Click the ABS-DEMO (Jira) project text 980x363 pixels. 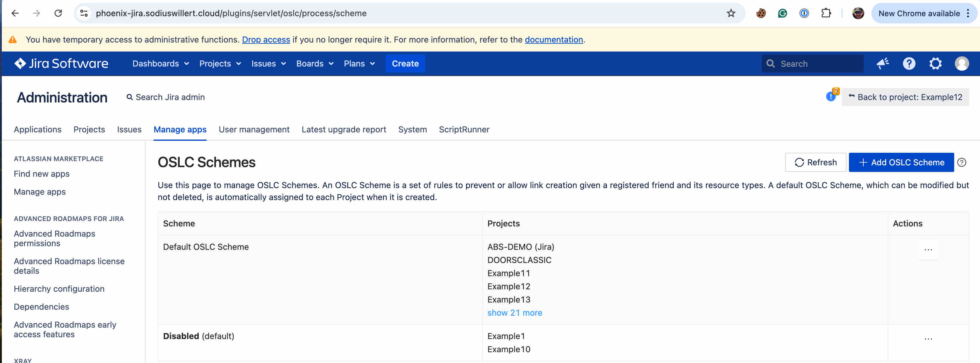(x=521, y=247)
